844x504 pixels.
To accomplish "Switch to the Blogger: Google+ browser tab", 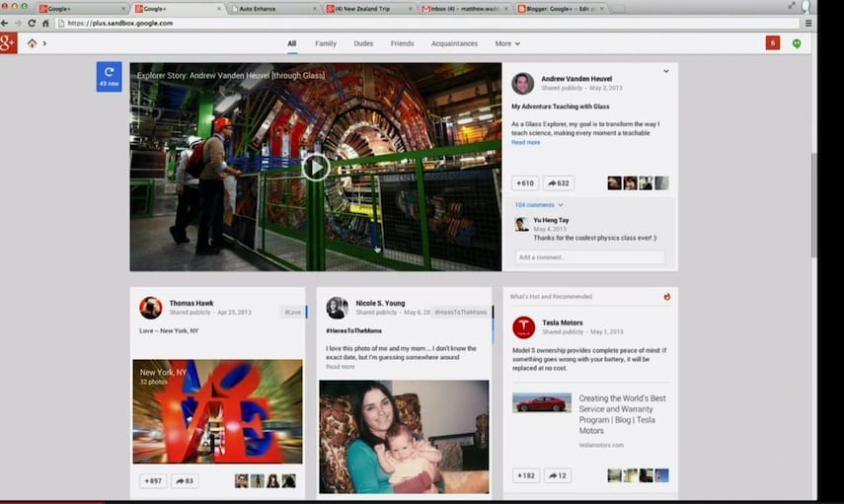I will (x=561, y=9).
